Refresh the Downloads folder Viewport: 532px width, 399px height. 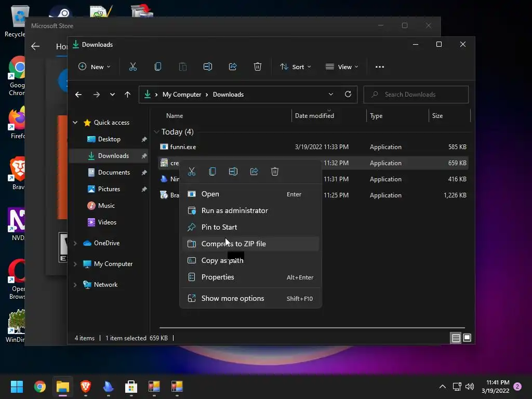pyautogui.click(x=348, y=95)
